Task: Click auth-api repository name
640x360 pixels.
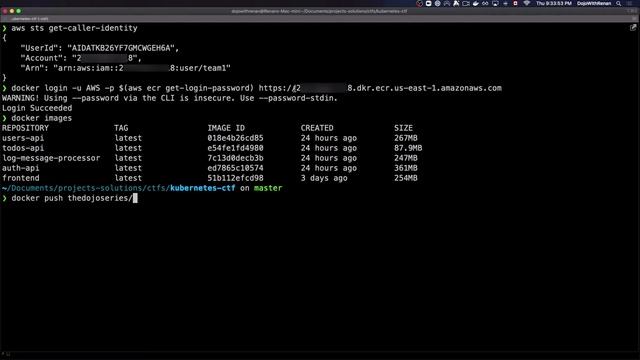Action: (20, 168)
